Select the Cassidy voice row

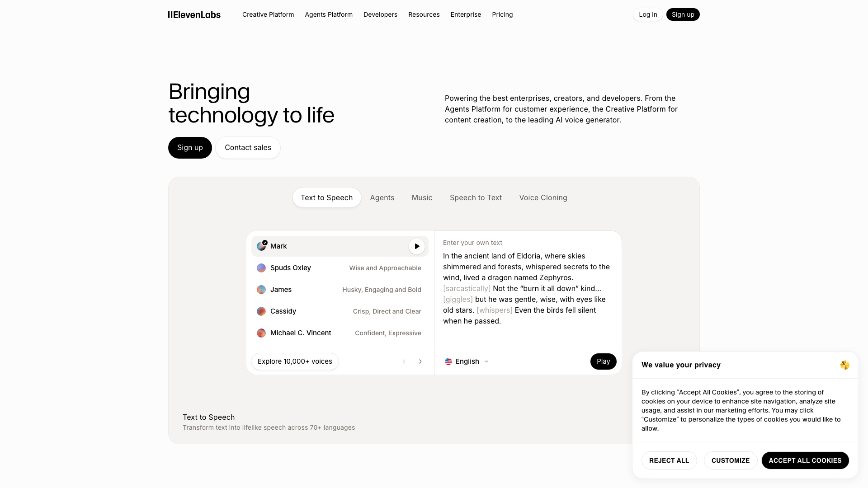pos(339,311)
